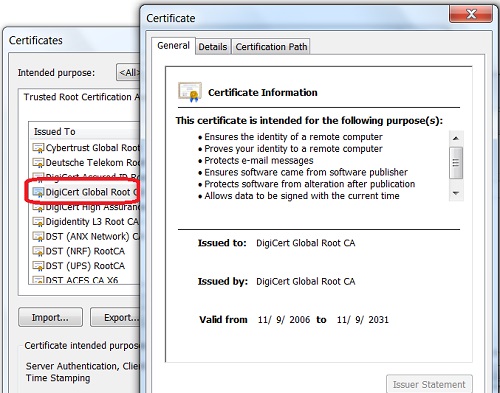The height and width of the screenshot is (393, 500).
Task: Click the Deutsche Telekom Root certificate icon
Action: tap(38, 163)
